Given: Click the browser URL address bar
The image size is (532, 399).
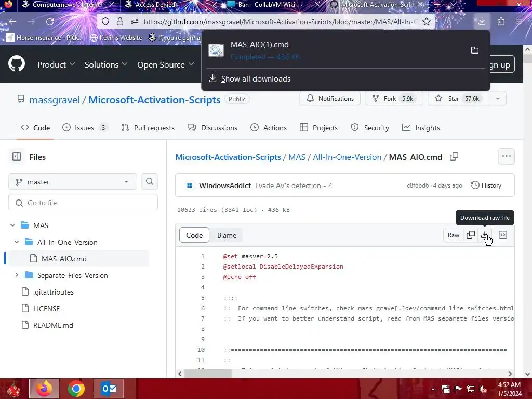Looking at the screenshot, I should 280,22.
